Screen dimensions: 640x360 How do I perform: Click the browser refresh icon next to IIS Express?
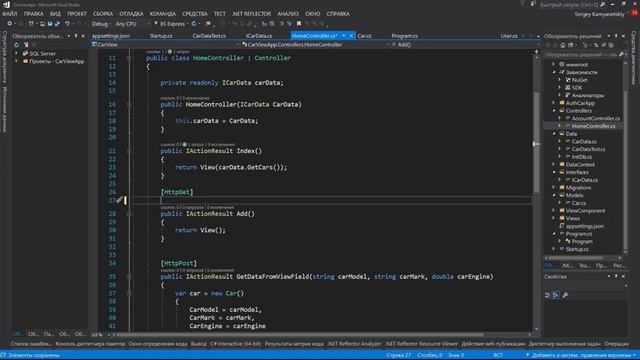pyautogui.click(x=194, y=24)
